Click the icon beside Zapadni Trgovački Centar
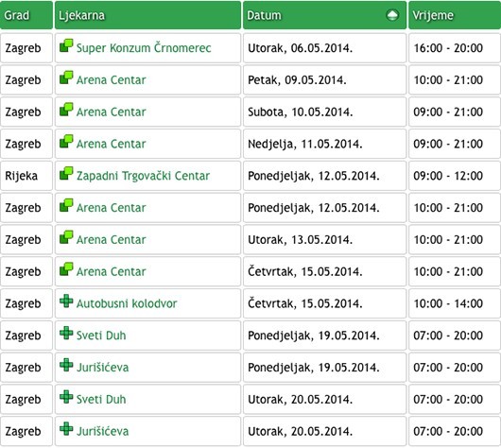This screenshot has width=501, height=448. point(66,173)
